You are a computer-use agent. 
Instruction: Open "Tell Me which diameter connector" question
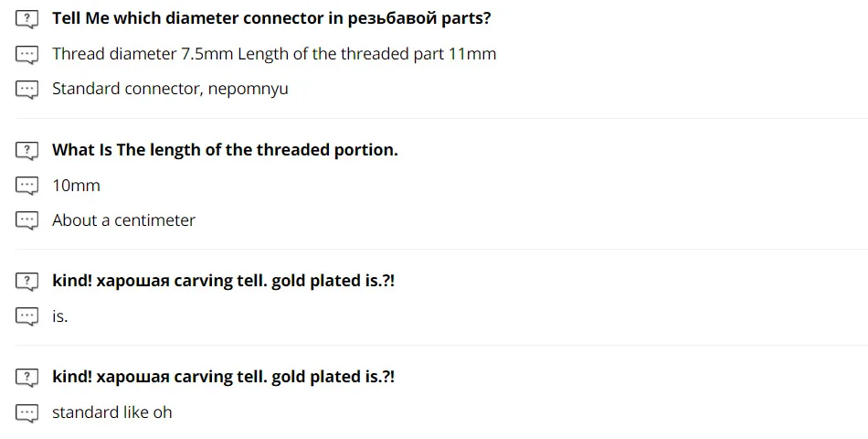(271, 18)
